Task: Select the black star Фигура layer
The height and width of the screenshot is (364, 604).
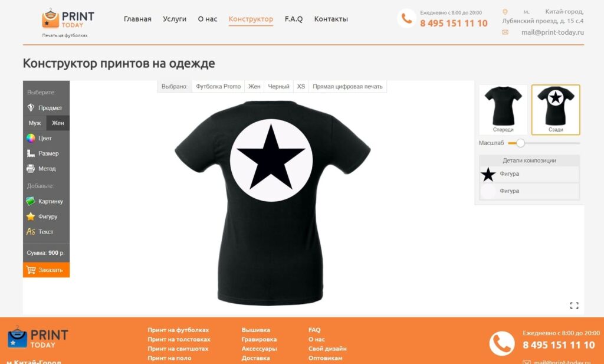Action: (x=529, y=174)
